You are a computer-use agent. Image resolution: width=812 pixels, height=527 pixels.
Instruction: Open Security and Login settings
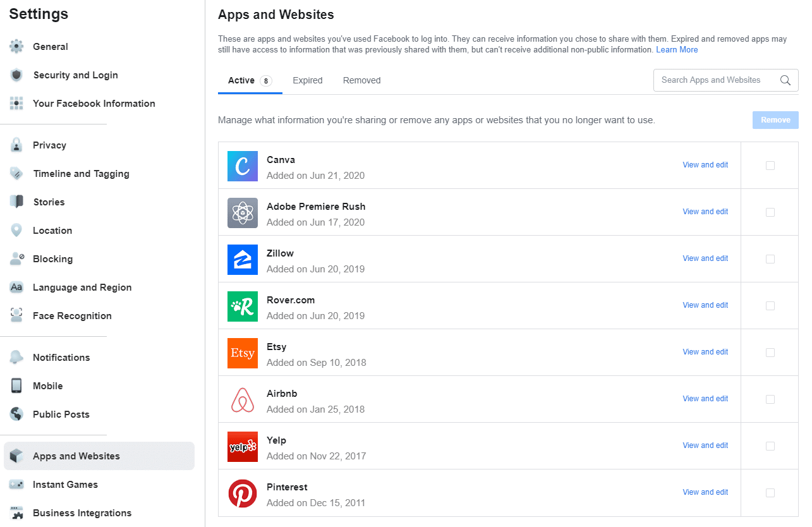click(75, 75)
